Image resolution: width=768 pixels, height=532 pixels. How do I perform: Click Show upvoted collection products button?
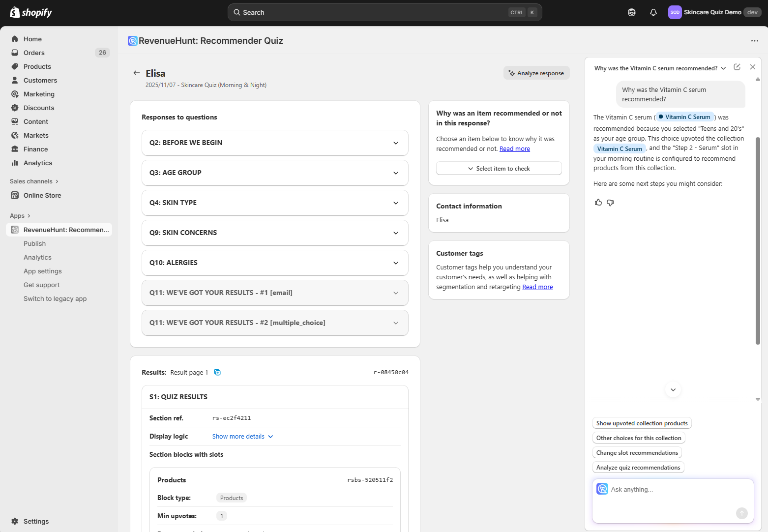point(642,423)
